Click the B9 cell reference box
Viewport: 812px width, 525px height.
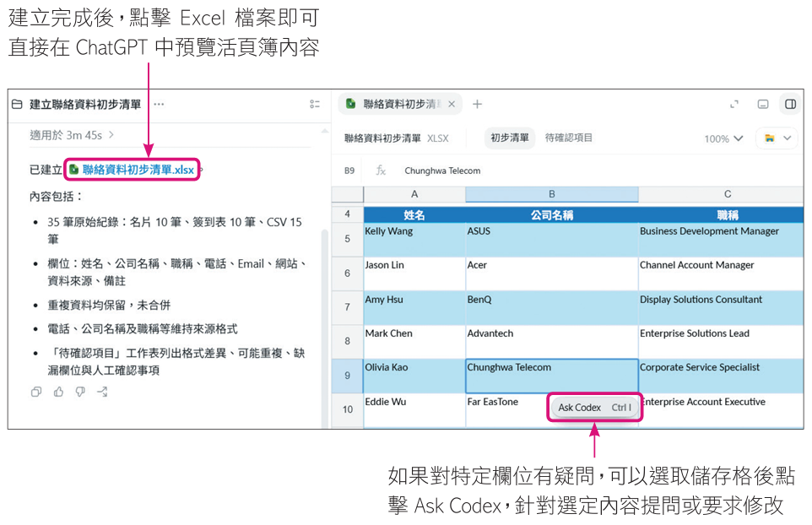point(349,170)
